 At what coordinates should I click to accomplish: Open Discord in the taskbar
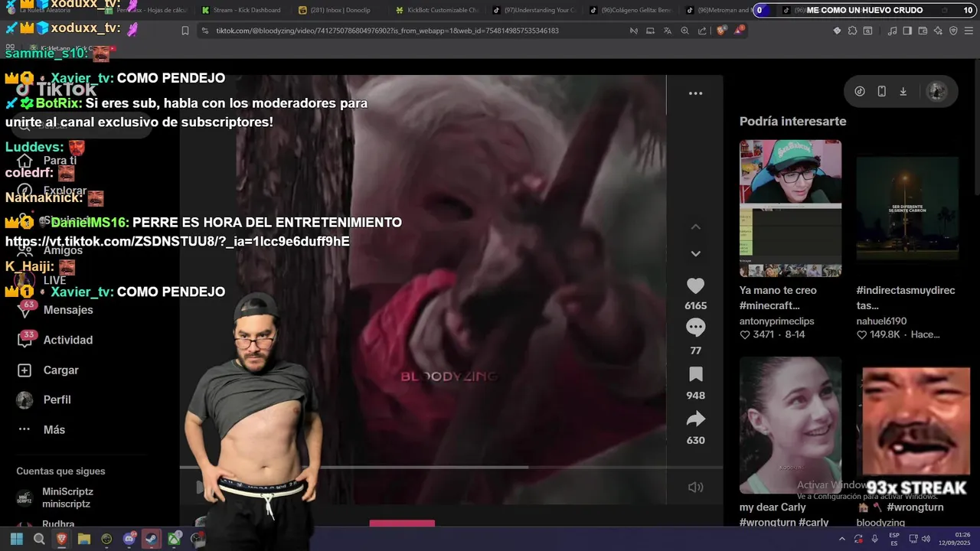pos(129,539)
